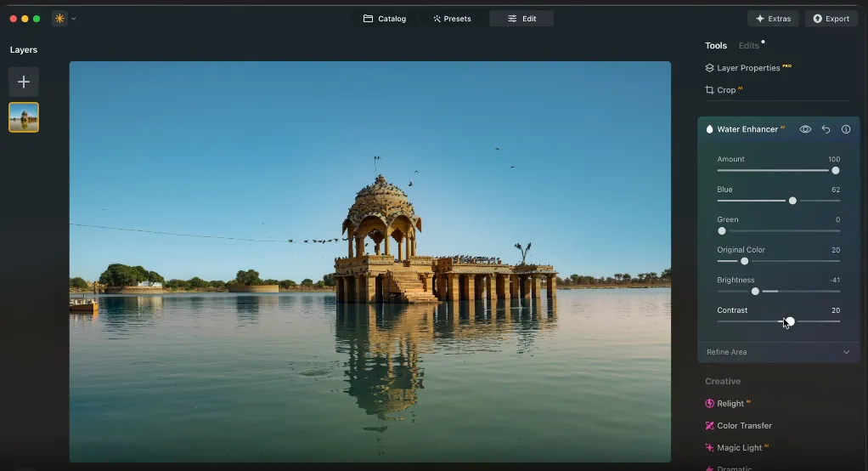Viewport: 868px width, 471px height.
Task: Open the Relight tool
Action: (730, 404)
